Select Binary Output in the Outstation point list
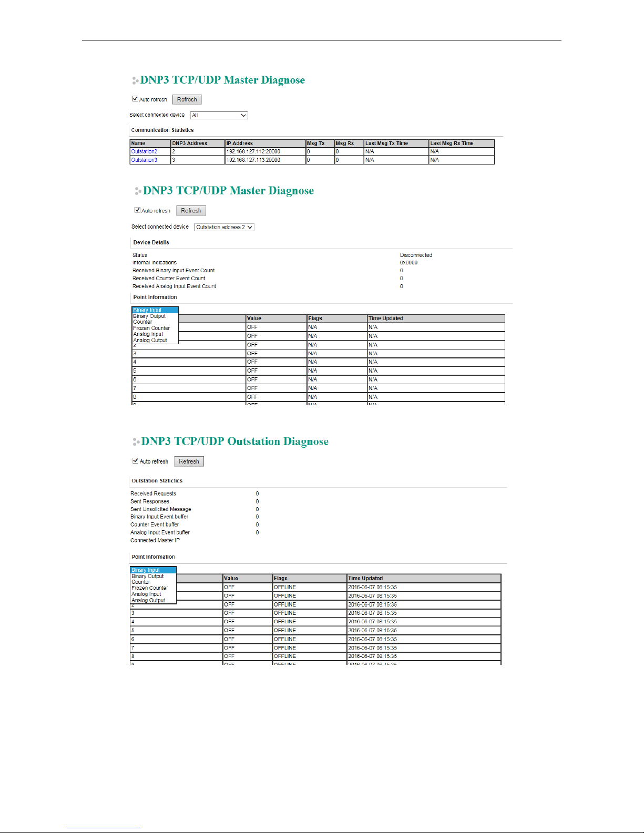 153,576
